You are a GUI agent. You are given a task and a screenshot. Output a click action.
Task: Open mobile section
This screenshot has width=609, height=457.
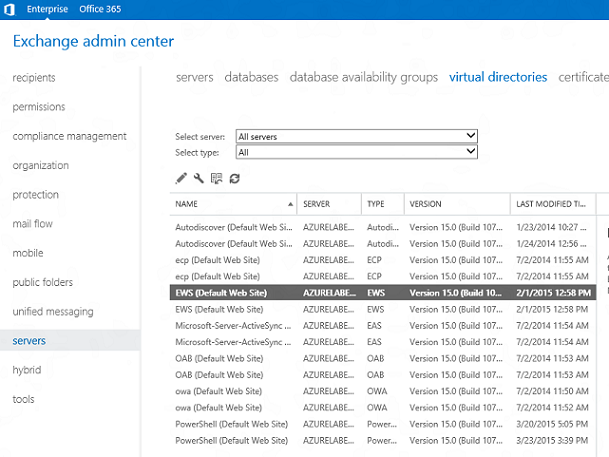coord(28,253)
